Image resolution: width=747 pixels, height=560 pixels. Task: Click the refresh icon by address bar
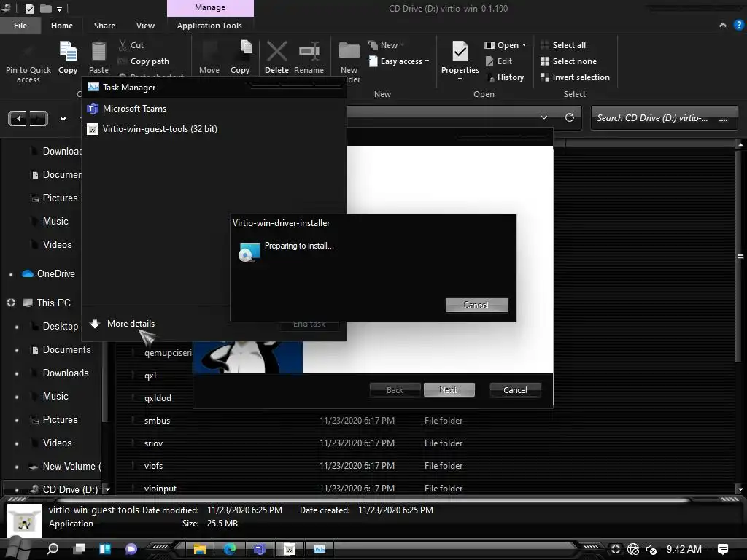click(x=569, y=117)
